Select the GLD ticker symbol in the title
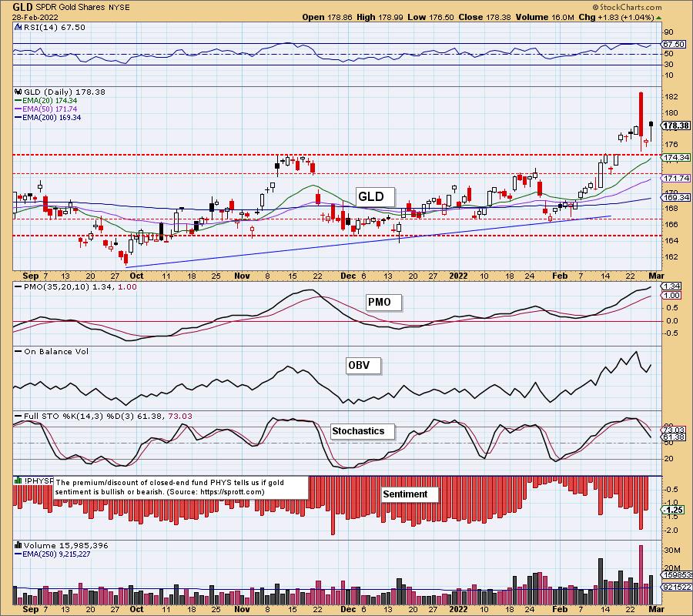Screen dimensions: 693x616 click(22, 7)
